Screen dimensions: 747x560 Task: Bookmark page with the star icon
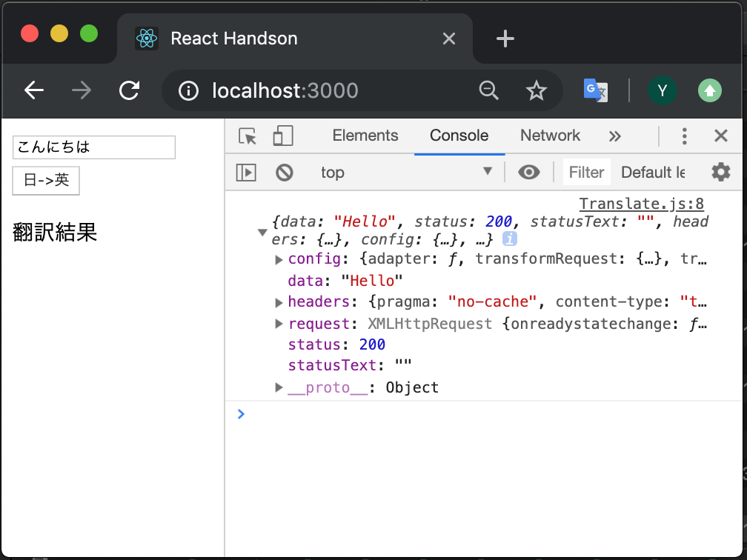coord(536,90)
